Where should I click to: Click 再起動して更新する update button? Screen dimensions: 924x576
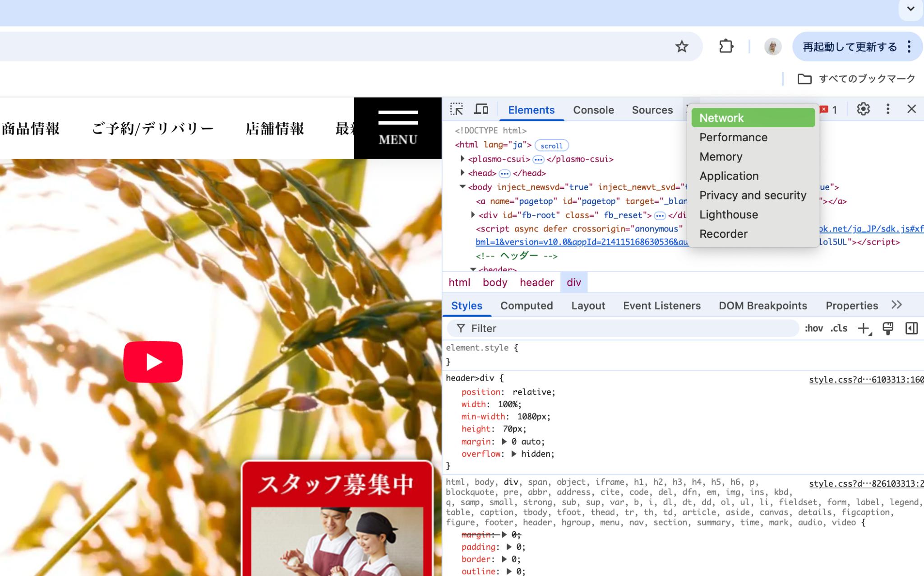tap(850, 46)
